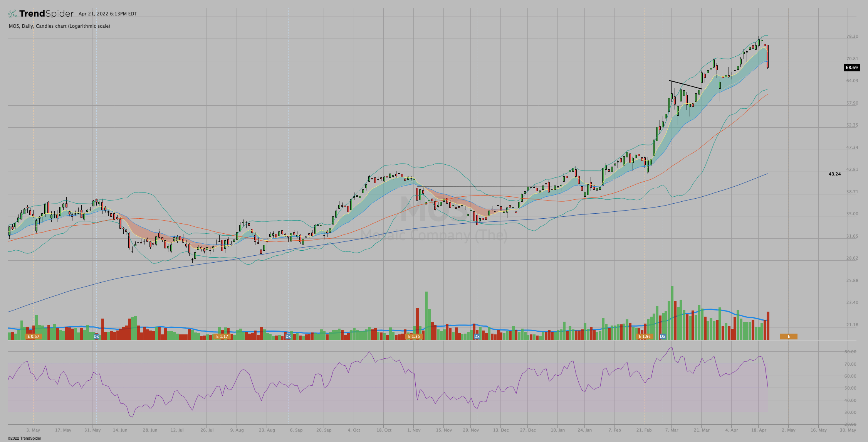Click the E 1.95 earnings marker
This screenshot has width=868, height=442.
point(645,336)
